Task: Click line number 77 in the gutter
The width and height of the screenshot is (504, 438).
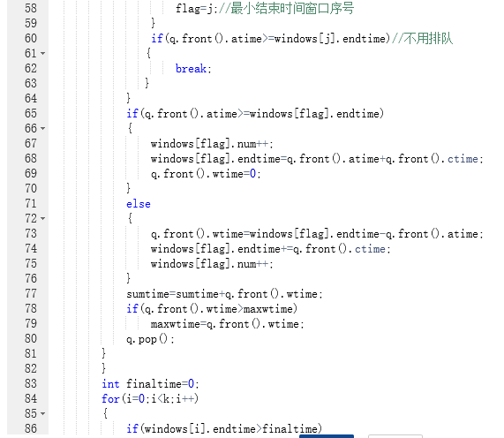Action: click(x=31, y=293)
